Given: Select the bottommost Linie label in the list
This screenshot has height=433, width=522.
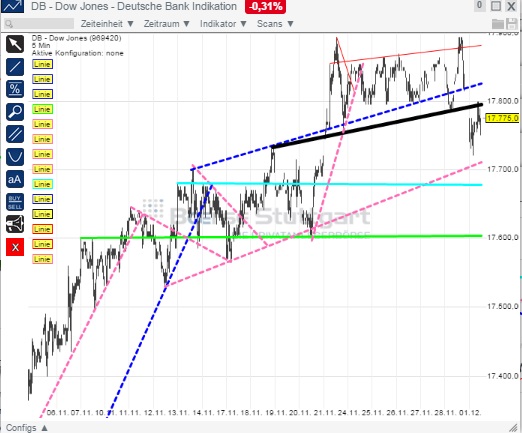Looking at the screenshot, I should point(42,259).
